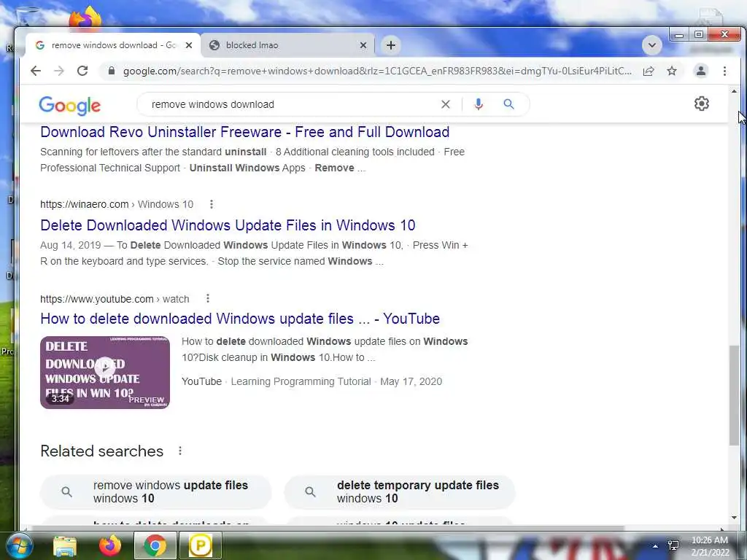Screen dimensions: 747x560
Task: Open Related searches more options
Action: [180, 451]
